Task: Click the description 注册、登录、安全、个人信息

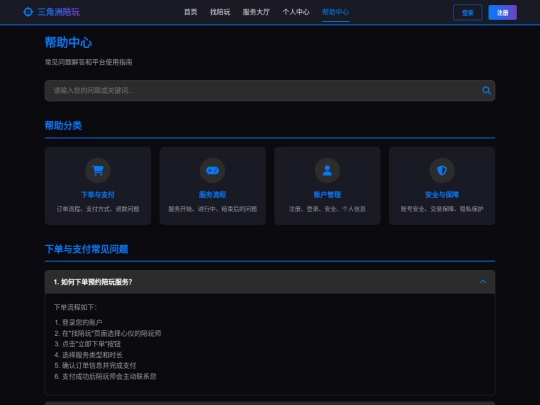Action: [x=327, y=209]
